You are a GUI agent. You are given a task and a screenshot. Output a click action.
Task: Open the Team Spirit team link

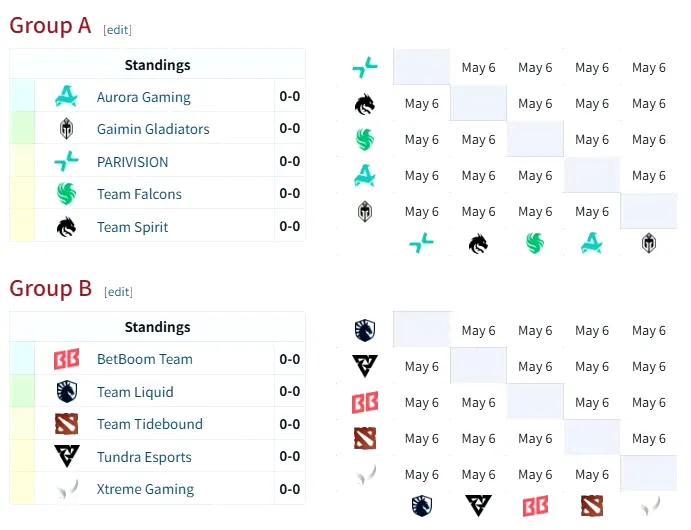coord(132,227)
